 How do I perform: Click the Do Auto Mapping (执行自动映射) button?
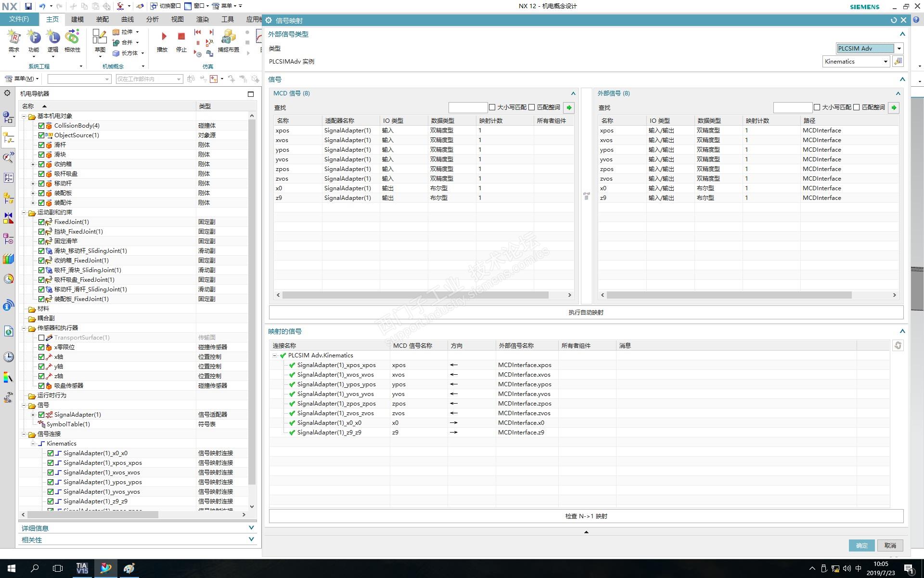(586, 312)
